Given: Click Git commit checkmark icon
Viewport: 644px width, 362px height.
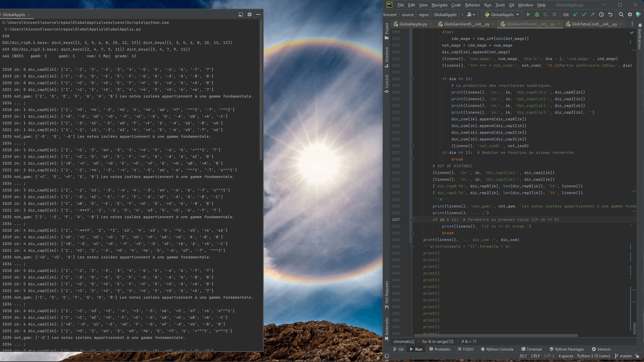Looking at the screenshot, I should [x=584, y=15].
